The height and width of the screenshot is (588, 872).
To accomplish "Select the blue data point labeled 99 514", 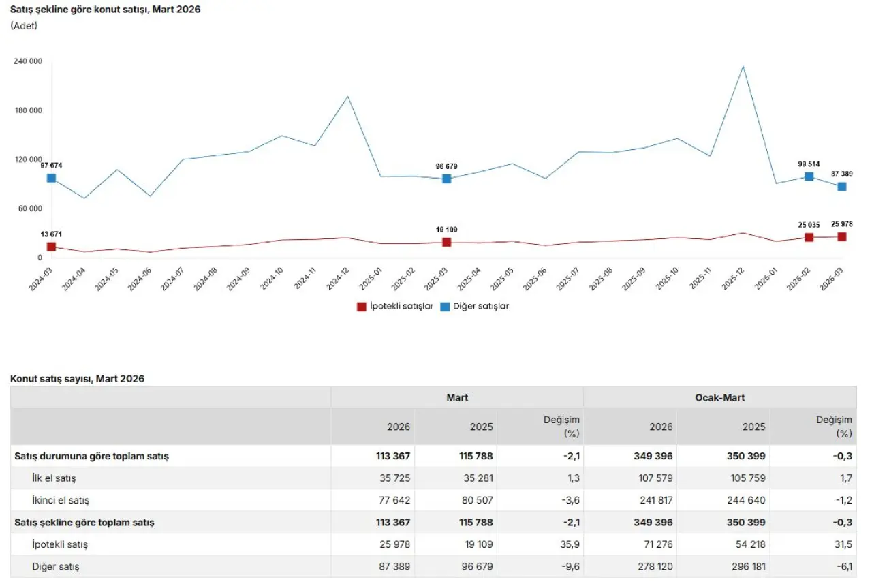I will pyautogui.click(x=809, y=176).
